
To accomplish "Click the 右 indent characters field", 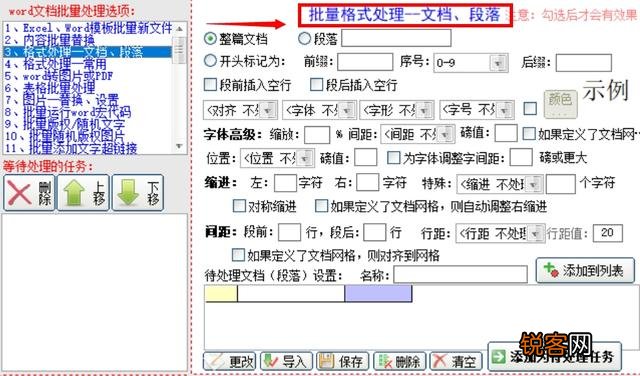I will pyautogui.click(x=367, y=182).
